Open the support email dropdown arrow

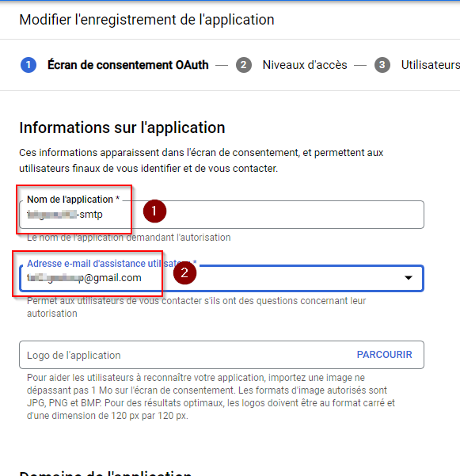click(x=409, y=278)
